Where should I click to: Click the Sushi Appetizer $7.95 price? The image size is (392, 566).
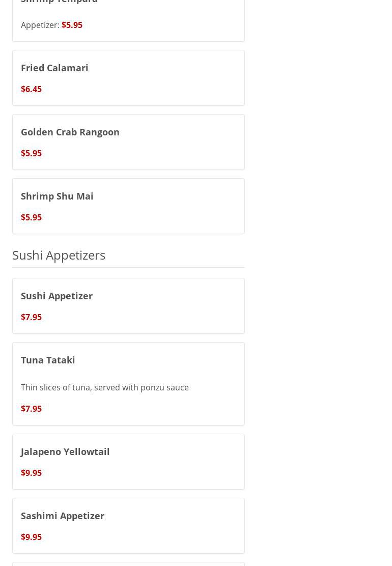click(x=31, y=317)
